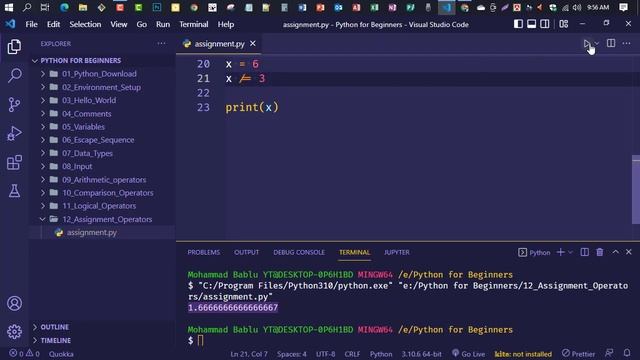Open Explorer Views and More Actions ellipsis
This screenshot has height=360, width=640.
tap(162, 43)
